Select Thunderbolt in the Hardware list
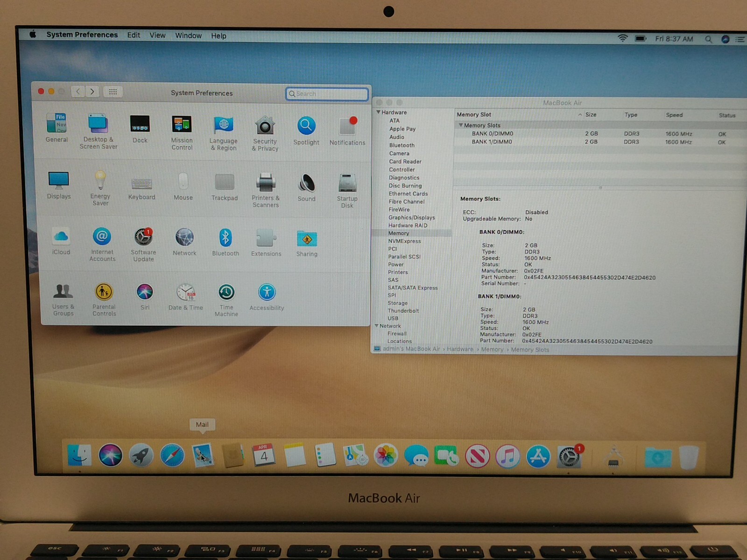747x560 pixels. [403, 311]
